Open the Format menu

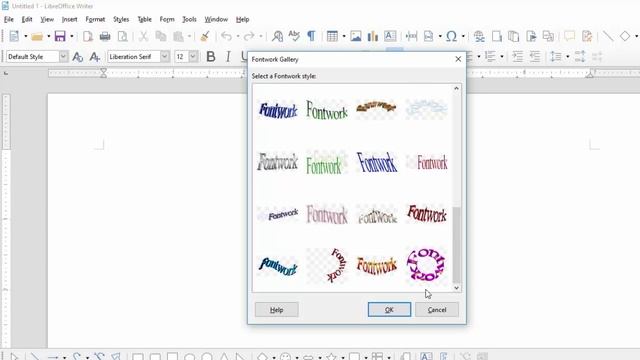point(95,19)
